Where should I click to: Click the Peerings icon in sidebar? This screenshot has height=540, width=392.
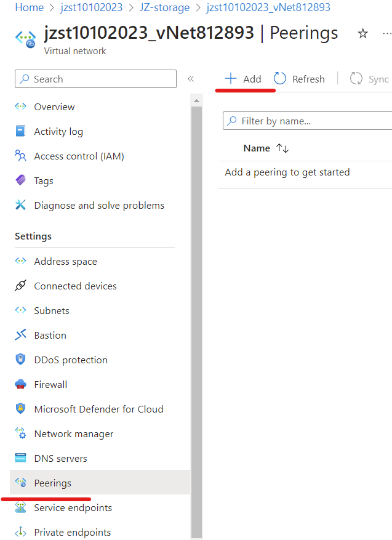point(21,483)
